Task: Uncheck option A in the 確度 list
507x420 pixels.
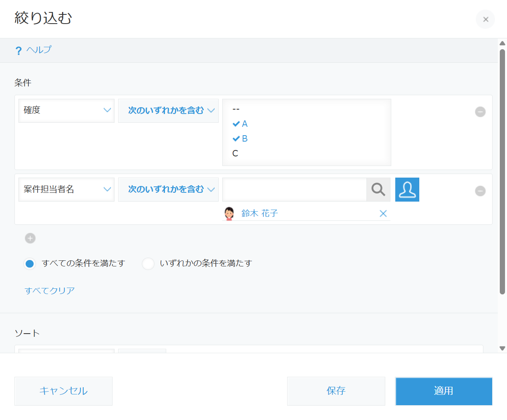Action: click(240, 124)
